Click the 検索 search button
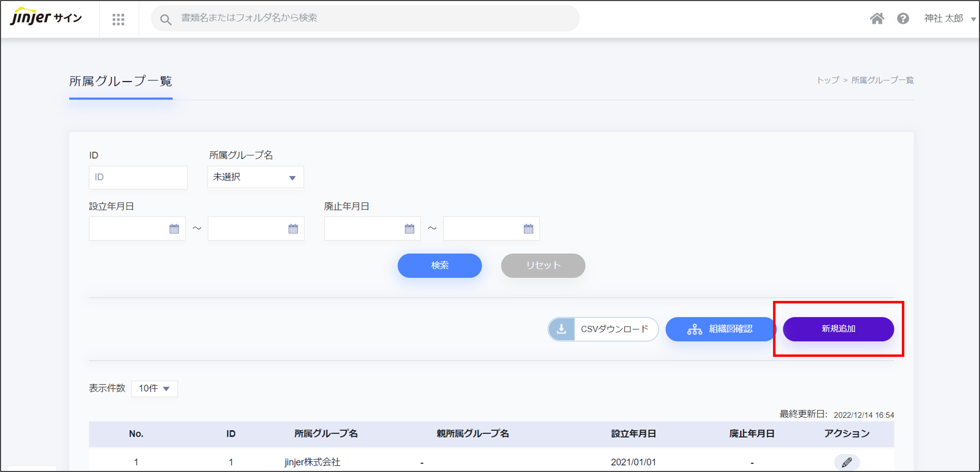Image resolution: width=980 pixels, height=472 pixels. pos(439,265)
